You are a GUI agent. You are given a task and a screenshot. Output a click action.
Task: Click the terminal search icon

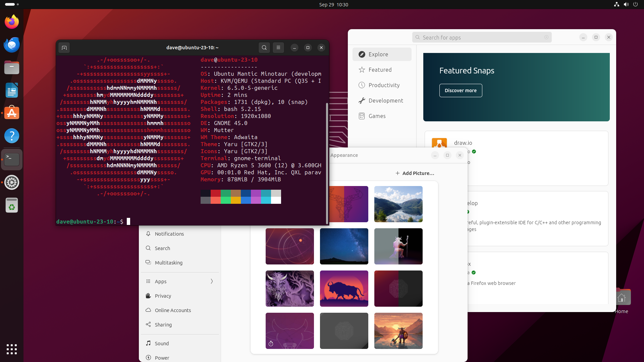point(264,48)
